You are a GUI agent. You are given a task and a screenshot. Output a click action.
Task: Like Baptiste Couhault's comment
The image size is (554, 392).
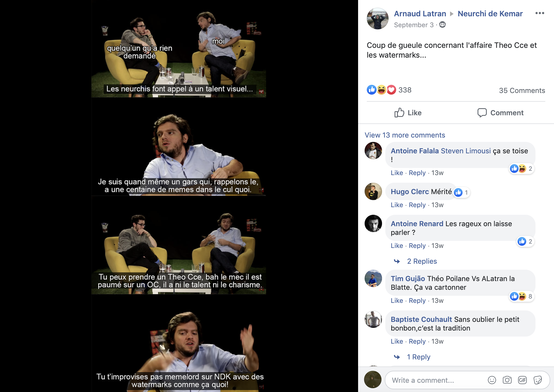tap(397, 341)
